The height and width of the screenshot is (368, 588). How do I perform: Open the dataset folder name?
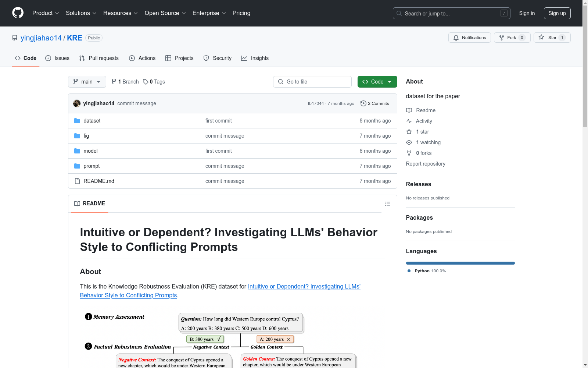tap(92, 121)
